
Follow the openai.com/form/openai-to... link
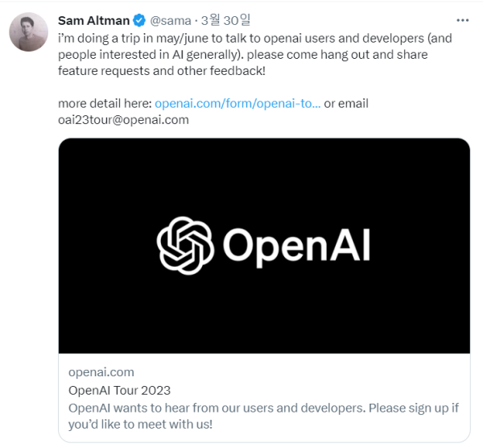click(x=237, y=104)
